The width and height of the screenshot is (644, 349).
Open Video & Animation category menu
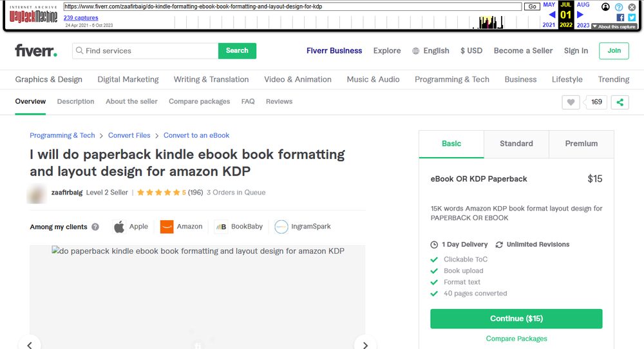(x=298, y=79)
